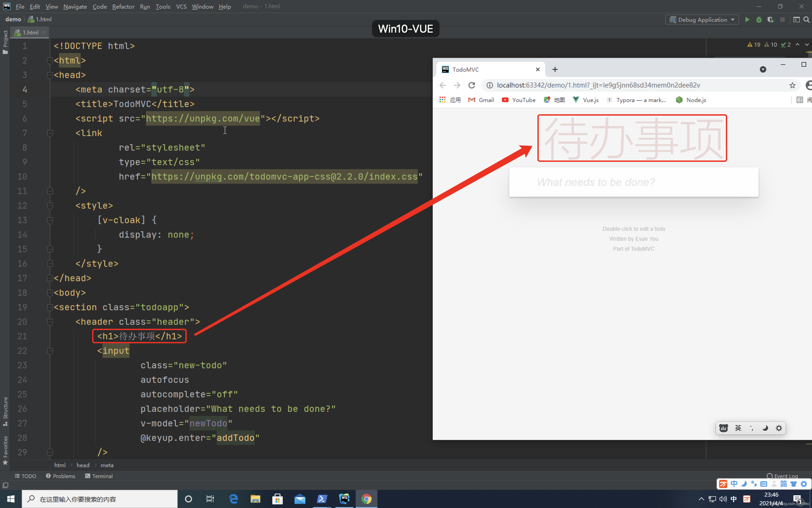Image resolution: width=812 pixels, height=508 pixels.
Task: Open Windows Start menu
Action: 11,499
